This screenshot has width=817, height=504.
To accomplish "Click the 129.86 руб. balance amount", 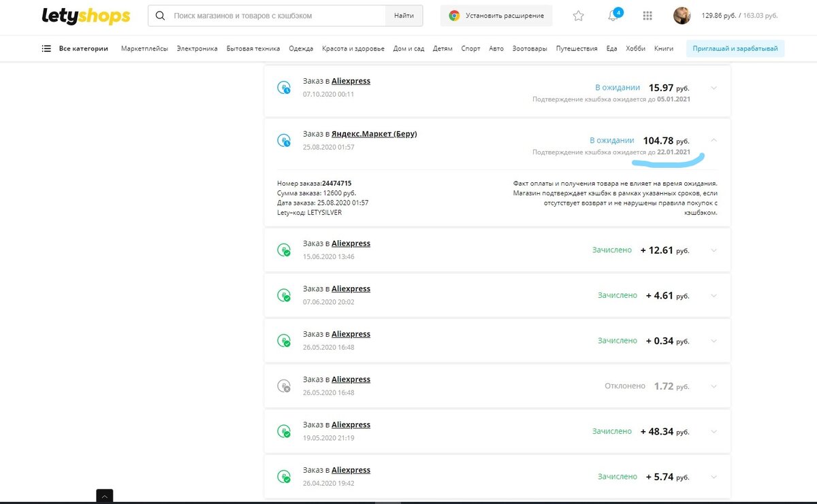I will pos(720,16).
